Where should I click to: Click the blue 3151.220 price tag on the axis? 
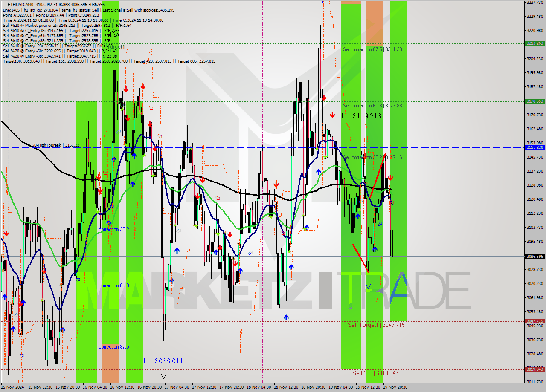click(x=534, y=147)
